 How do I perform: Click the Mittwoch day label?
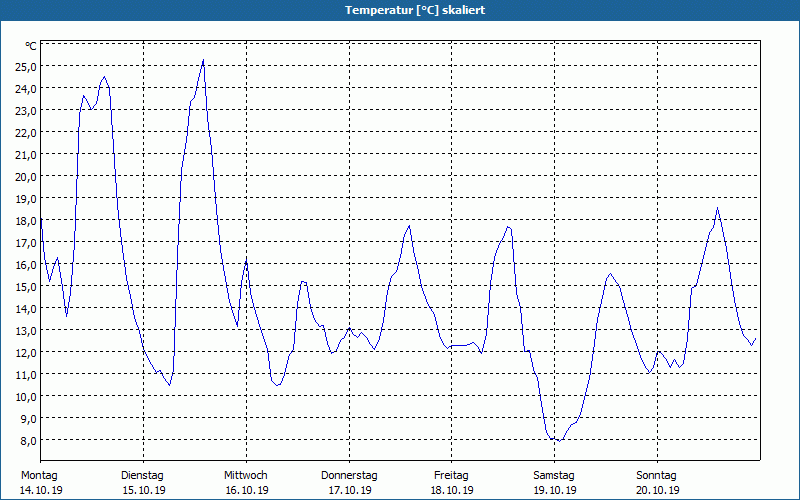245,476
